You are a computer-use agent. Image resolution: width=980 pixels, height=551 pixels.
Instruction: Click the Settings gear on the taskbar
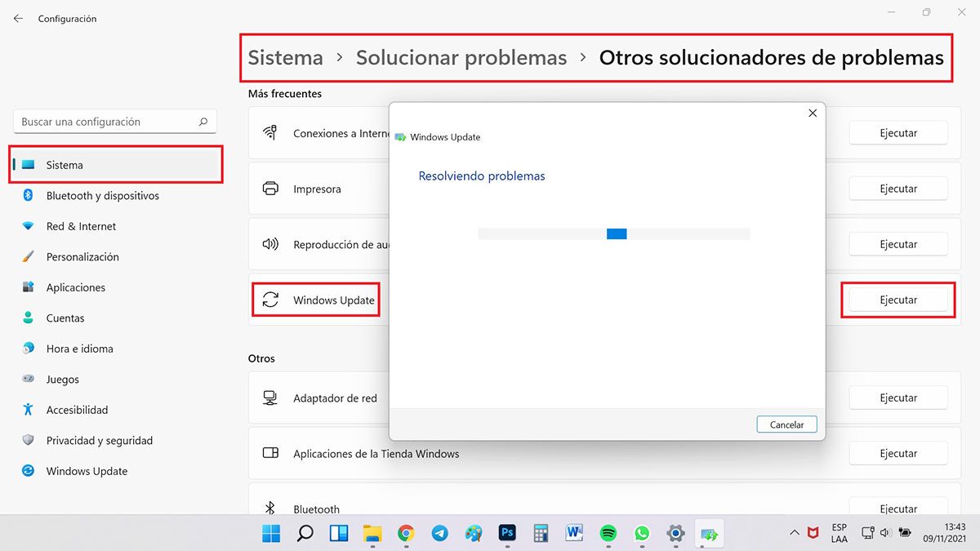[675, 533]
